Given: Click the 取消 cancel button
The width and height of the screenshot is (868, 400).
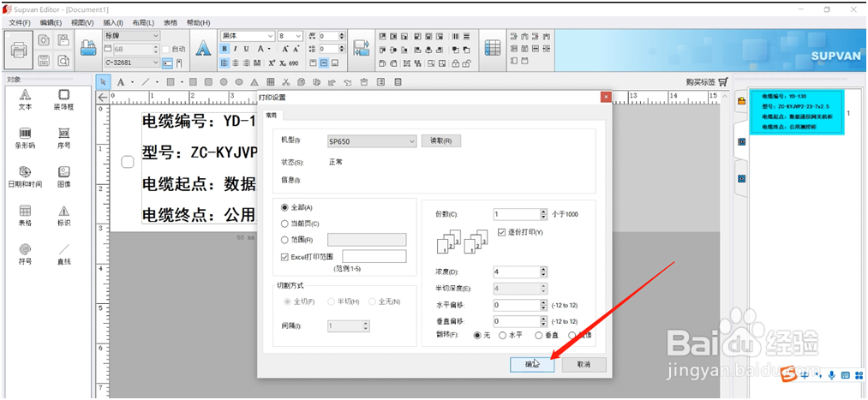Looking at the screenshot, I should point(584,365).
